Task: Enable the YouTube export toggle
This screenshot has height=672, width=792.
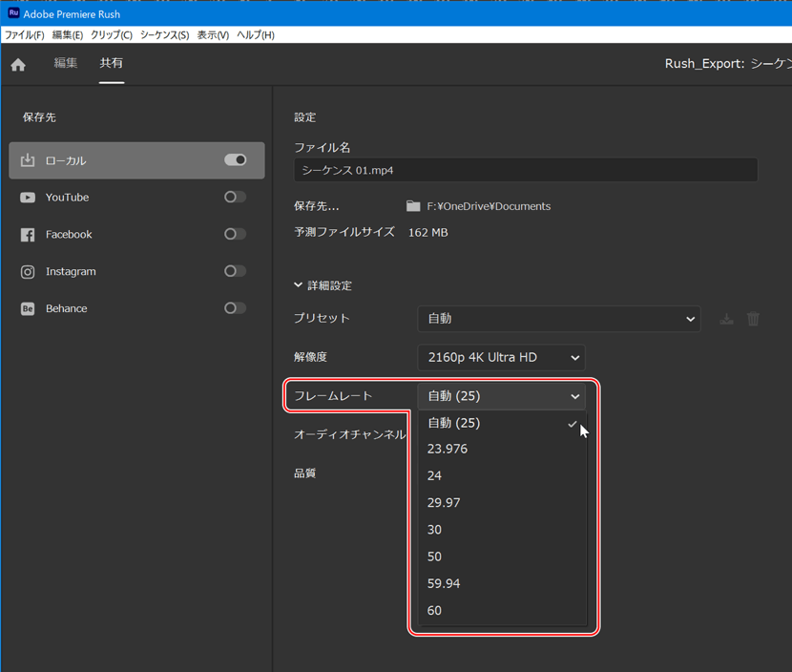Action: [x=235, y=198]
